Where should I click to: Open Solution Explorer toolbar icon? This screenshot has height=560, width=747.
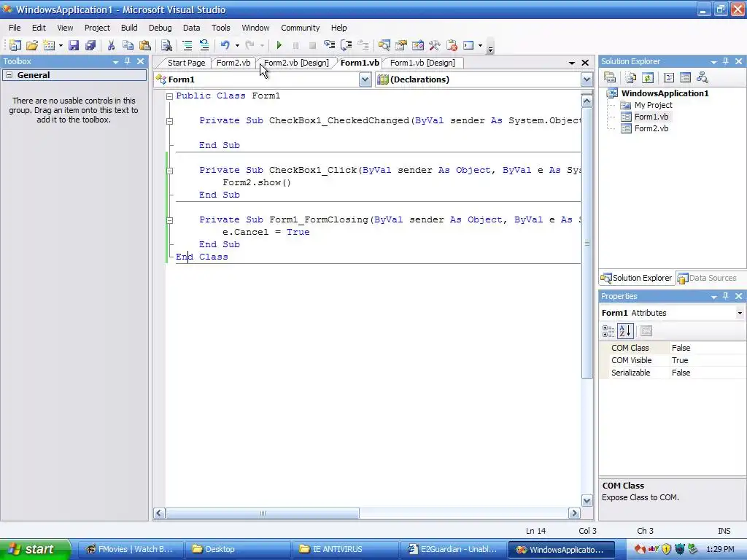pyautogui.click(x=384, y=45)
